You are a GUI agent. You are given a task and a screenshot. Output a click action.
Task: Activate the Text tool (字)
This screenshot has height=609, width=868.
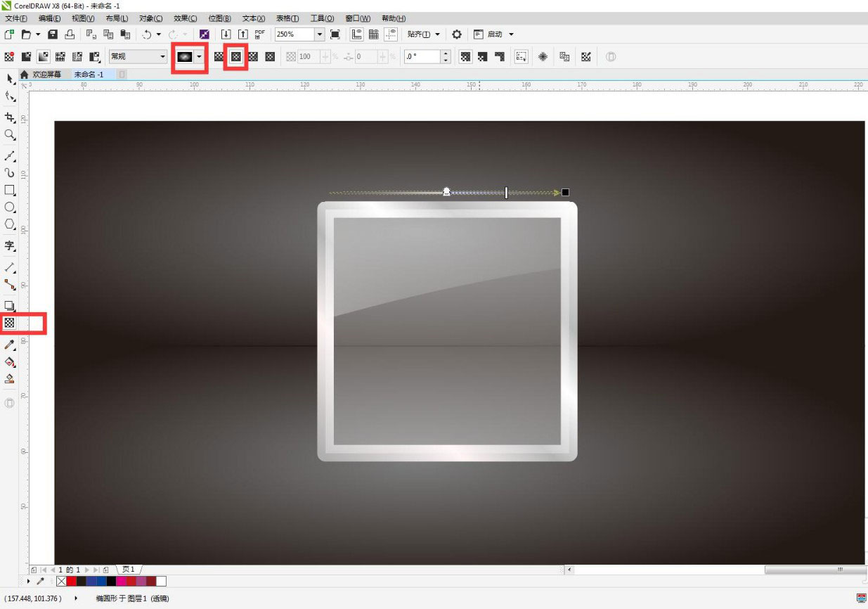point(10,245)
